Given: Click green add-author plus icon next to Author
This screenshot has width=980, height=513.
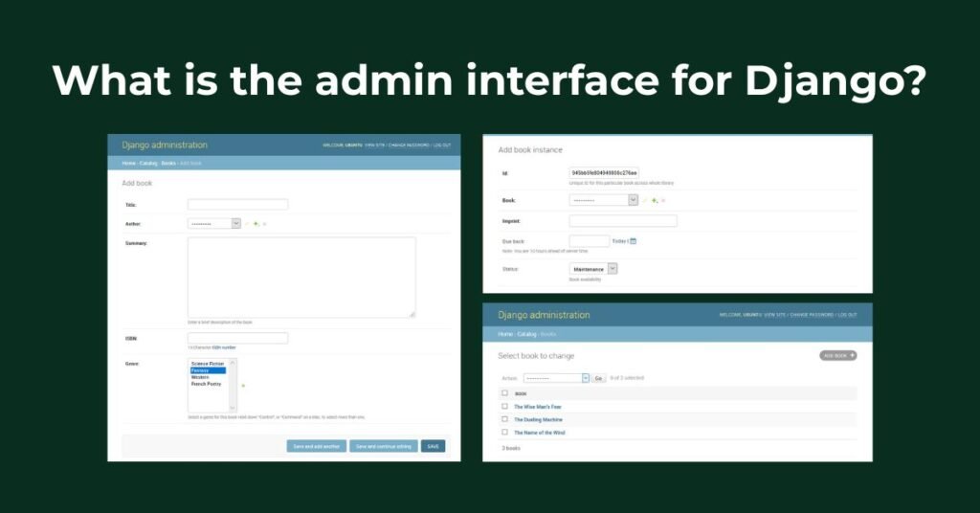Looking at the screenshot, I should tap(256, 223).
